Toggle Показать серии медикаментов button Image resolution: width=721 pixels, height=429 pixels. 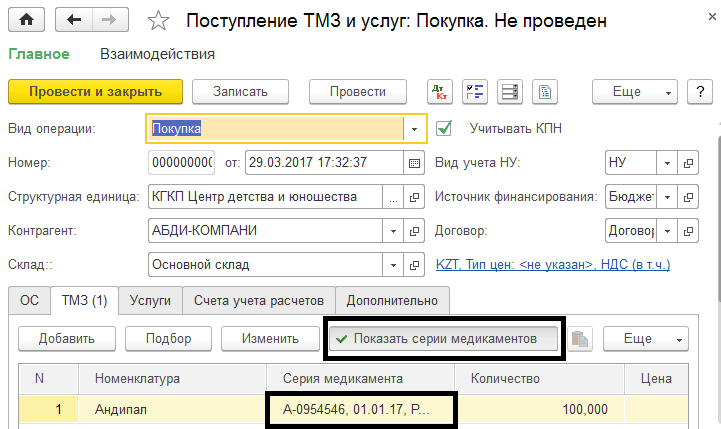[446, 339]
